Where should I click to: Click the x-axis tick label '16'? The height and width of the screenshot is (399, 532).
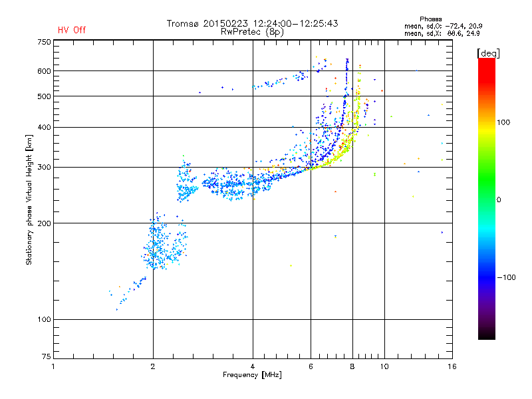452,366
